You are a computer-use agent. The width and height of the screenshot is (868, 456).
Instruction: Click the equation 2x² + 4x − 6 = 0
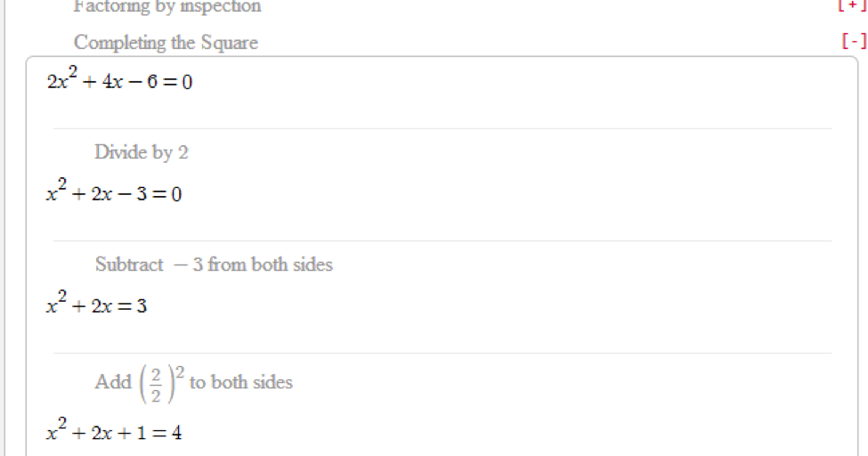pyautogui.click(x=119, y=79)
